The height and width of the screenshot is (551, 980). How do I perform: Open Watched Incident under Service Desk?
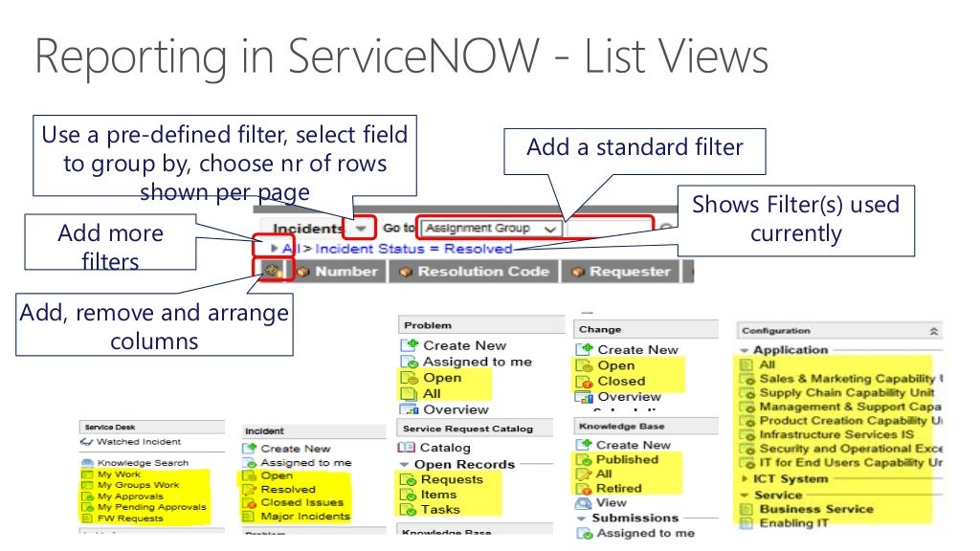pyautogui.click(x=138, y=442)
